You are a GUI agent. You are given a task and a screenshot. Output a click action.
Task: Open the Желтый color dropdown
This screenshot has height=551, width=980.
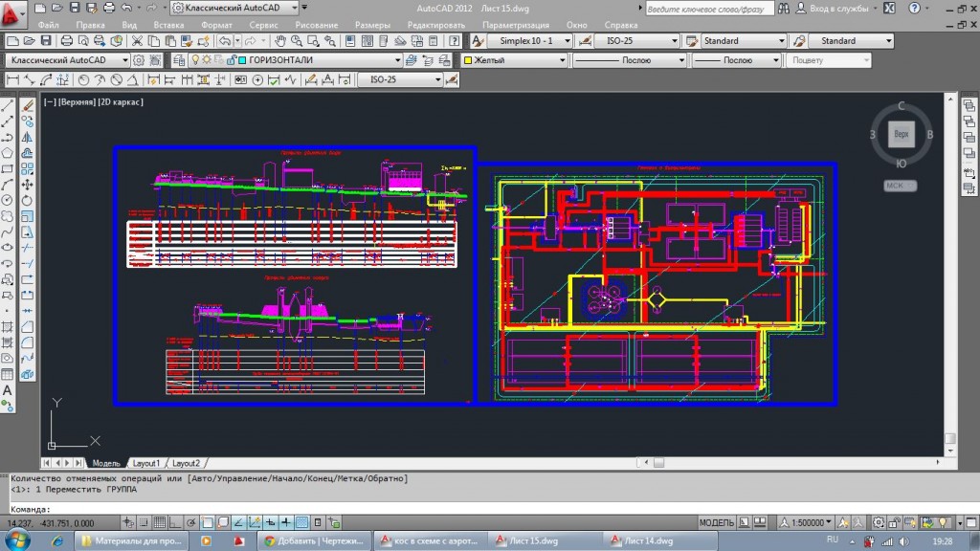tap(562, 60)
